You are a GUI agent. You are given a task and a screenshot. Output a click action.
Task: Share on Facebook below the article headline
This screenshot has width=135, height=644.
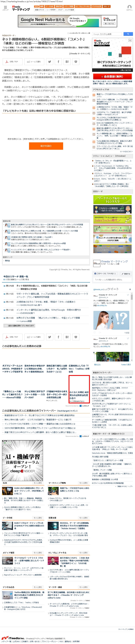coord(58,61)
